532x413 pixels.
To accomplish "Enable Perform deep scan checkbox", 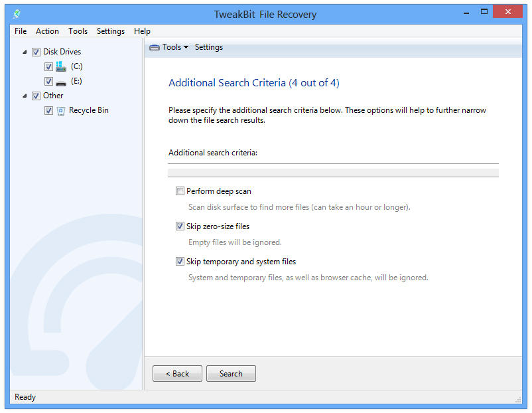I will point(180,191).
